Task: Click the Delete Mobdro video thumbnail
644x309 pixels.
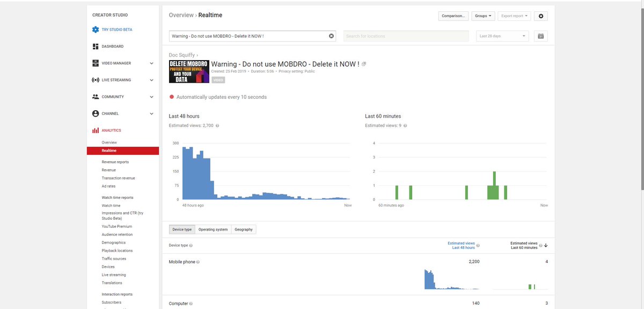Action: pos(189,72)
